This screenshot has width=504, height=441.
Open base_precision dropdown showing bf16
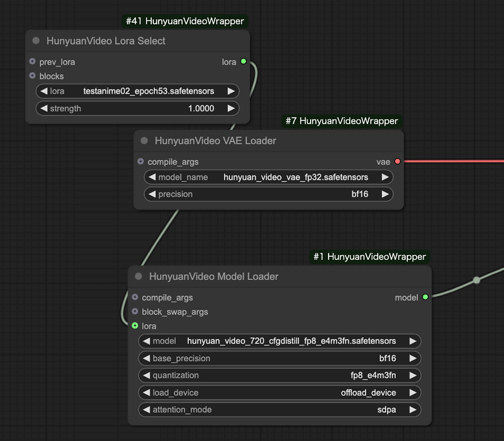pos(280,358)
